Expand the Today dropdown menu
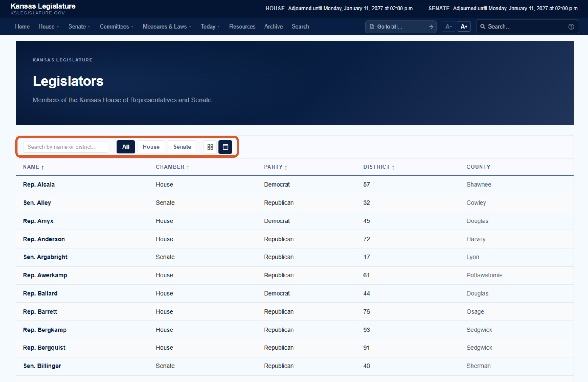Viewport: 588px width, 382px height. pyautogui.click(x=210, y=26)
